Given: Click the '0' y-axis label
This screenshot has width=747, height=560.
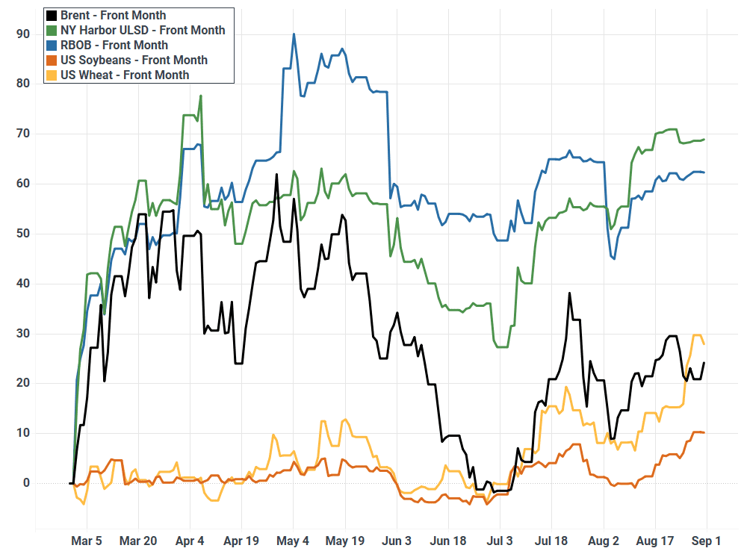Looking at the screenshot, I should tap(26, 483).
